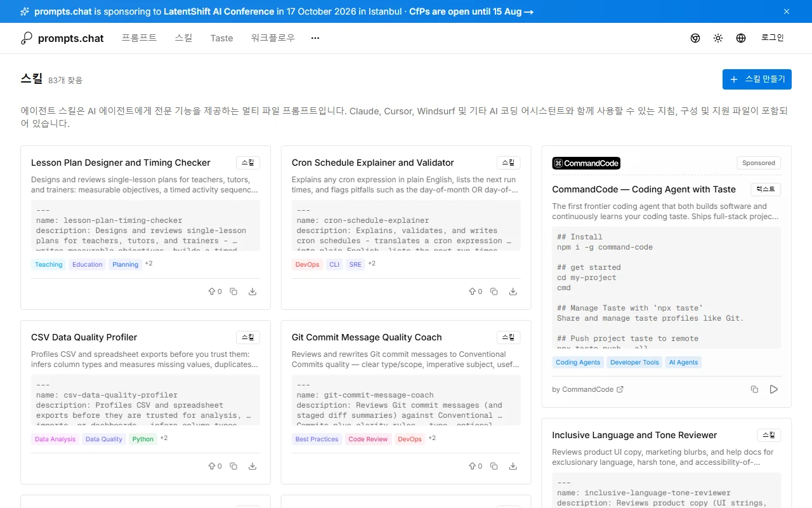Download the CSV Data Quality Profiler skill
The width and height of the screenshot is (812, 508).
252,466
